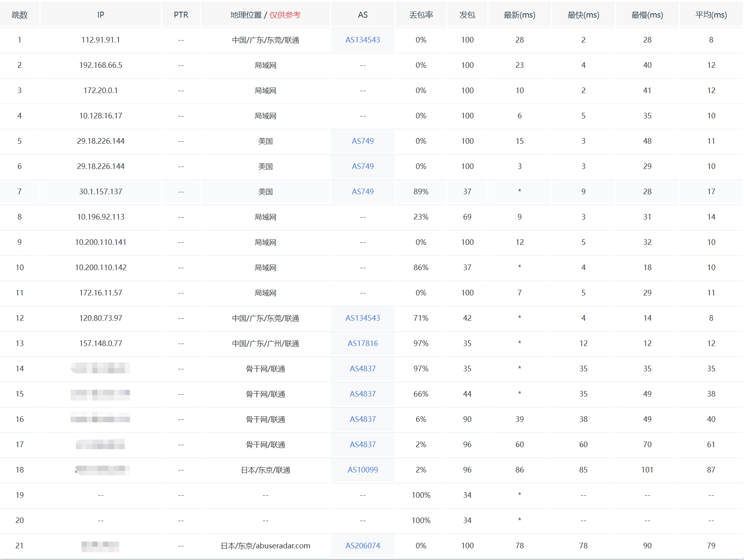This screenshot has width=744, height=560.
Task: Open the AS17816 link
Action: click(x=363, y=343)
